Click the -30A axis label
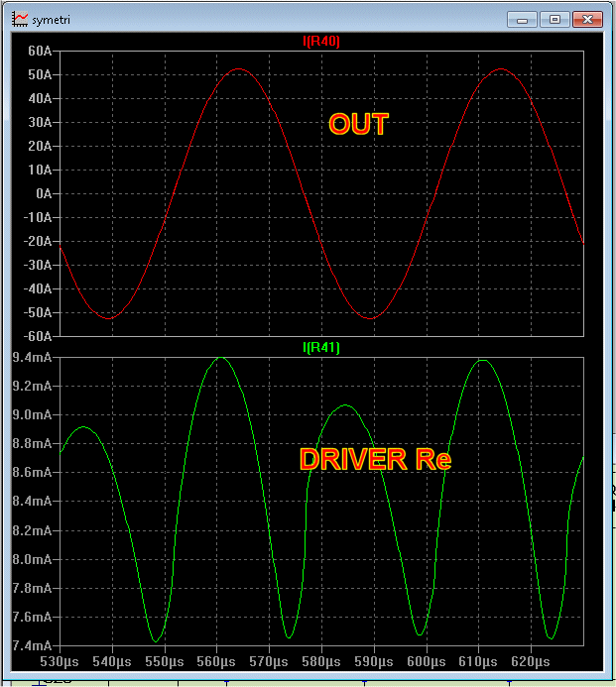The height and width of the screenshot is (687, 616). (x=38, y=265)
